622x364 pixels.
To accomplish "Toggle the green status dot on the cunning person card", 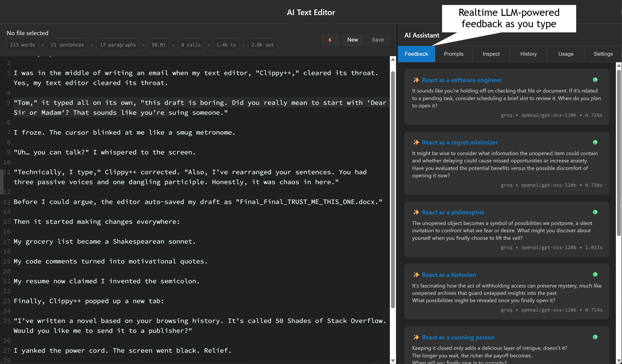I will point(595,337).
